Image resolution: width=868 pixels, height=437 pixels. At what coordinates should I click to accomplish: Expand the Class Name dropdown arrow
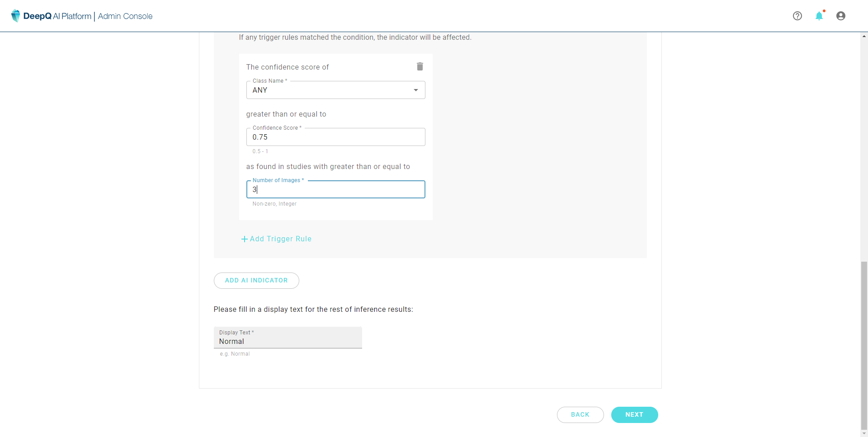[416, 90]
